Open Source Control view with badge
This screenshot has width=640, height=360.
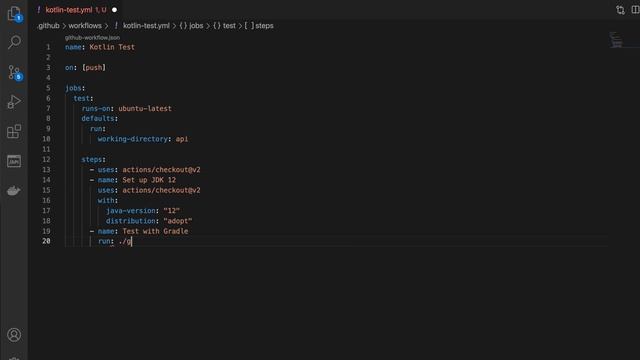pos(14,72)
